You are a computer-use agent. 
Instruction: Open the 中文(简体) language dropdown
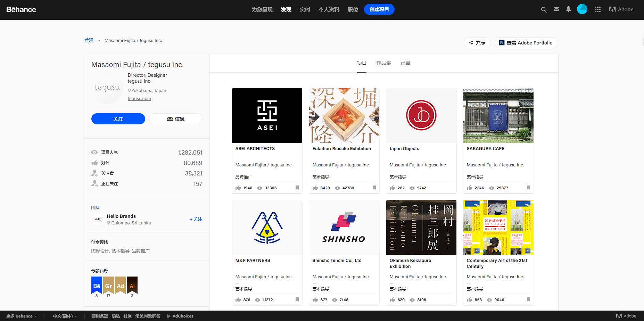[65, 316]
